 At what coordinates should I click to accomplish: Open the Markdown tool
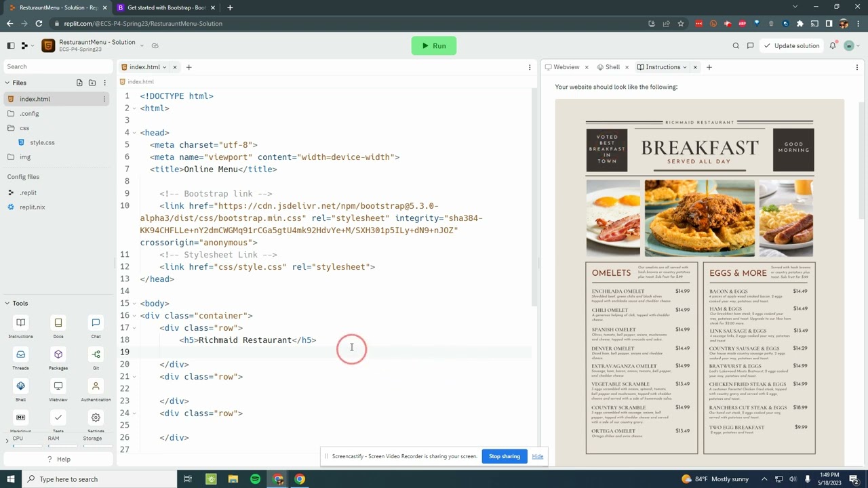[x=20, y=422]
